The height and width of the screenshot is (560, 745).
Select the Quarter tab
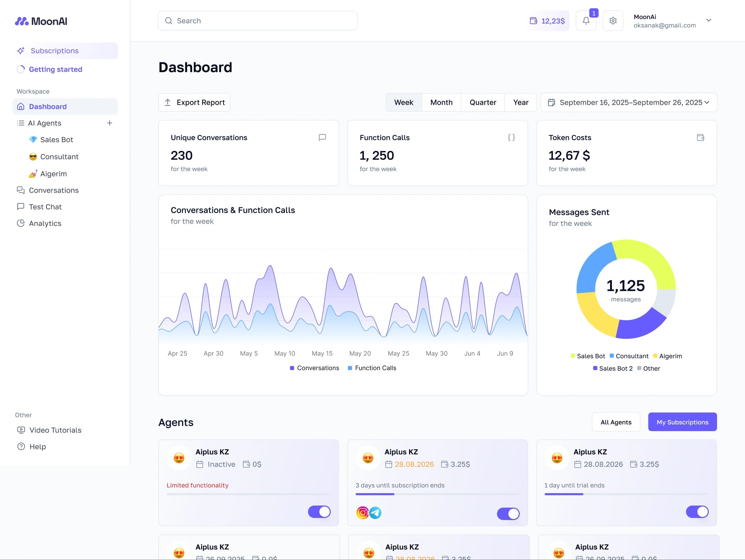483,102
